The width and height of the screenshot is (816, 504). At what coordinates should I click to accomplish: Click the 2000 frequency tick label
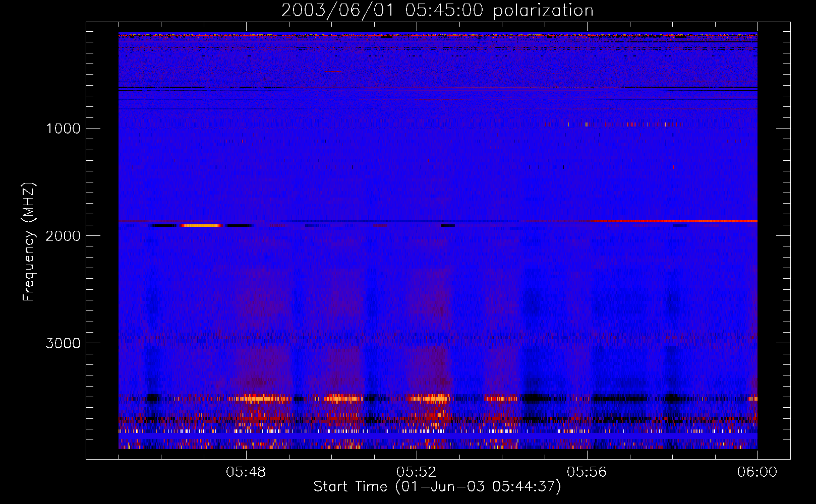pos(63,236)
